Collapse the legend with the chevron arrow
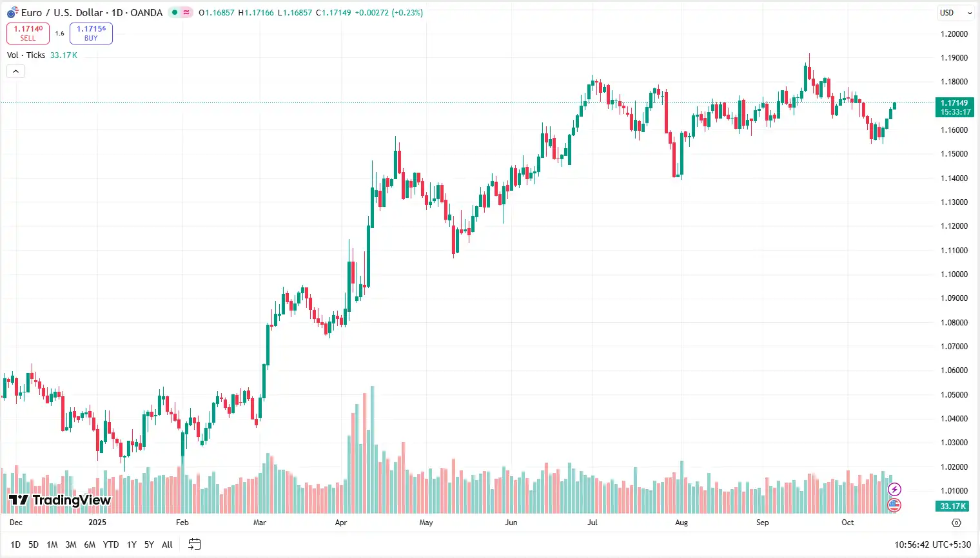 pyautogui.click(x=15, y=71)
